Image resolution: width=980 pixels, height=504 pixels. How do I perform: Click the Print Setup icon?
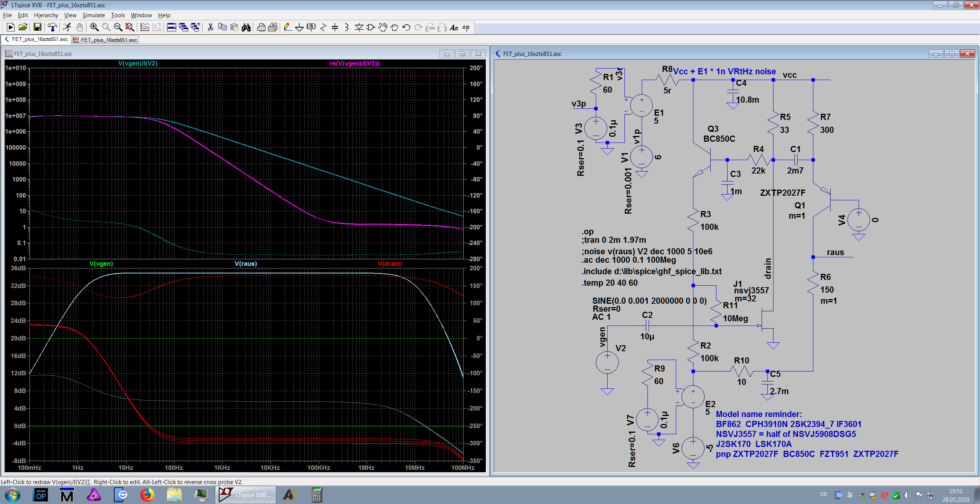[273, 27]
